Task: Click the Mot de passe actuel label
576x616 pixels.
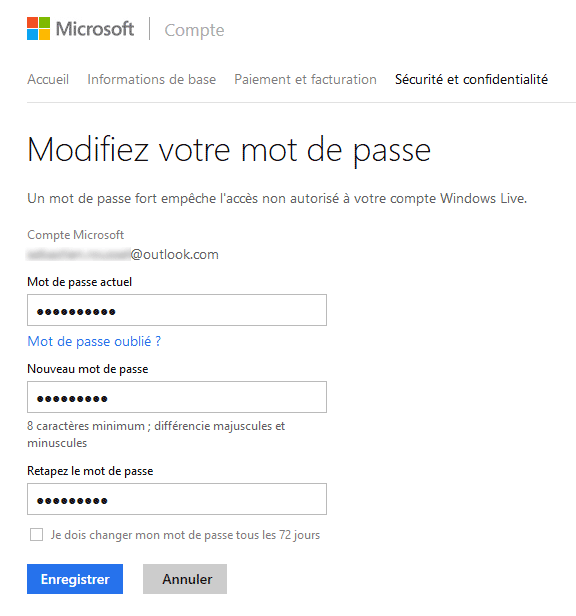Action: click(79, 282)
